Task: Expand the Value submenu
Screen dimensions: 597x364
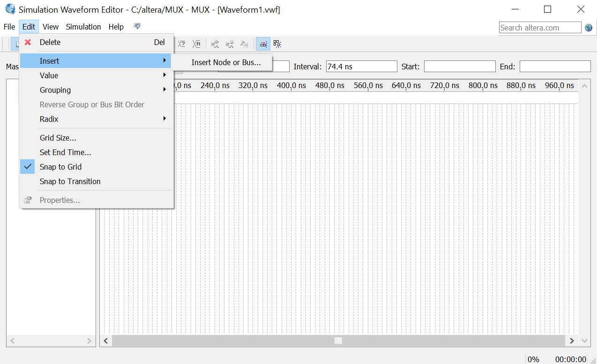Action: click(49, 75)
